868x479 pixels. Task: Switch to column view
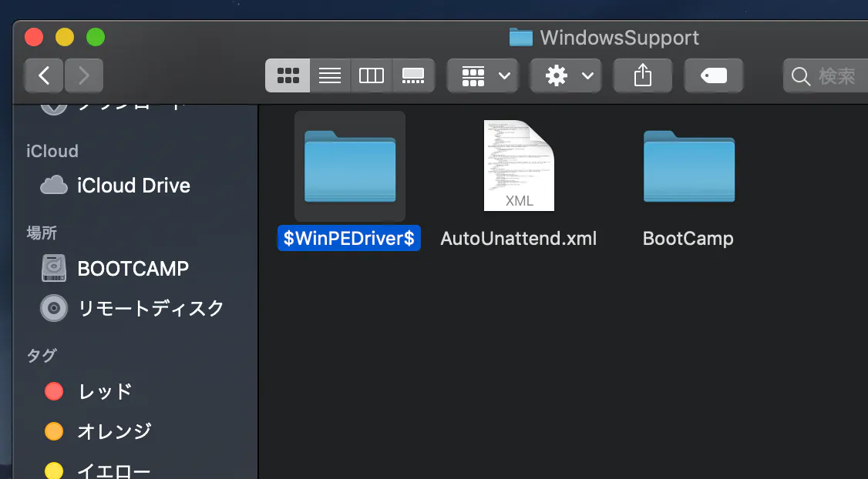pos(371,75)
